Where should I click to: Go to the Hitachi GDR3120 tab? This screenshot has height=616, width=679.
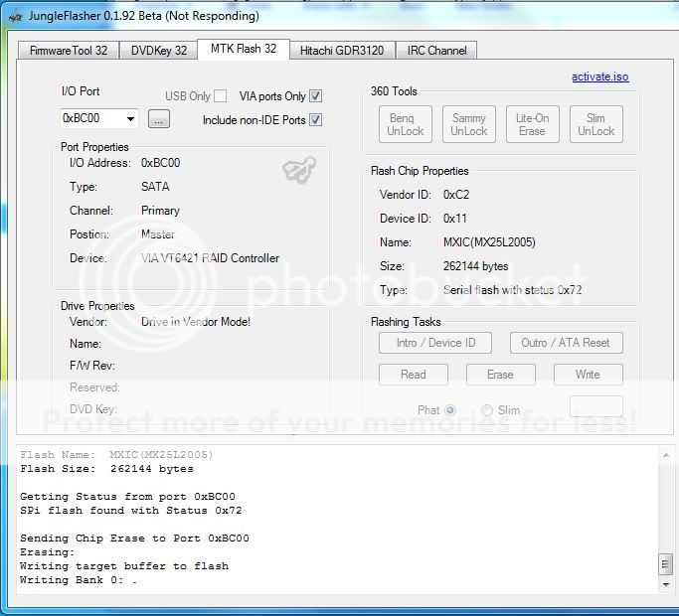(342, 51)
